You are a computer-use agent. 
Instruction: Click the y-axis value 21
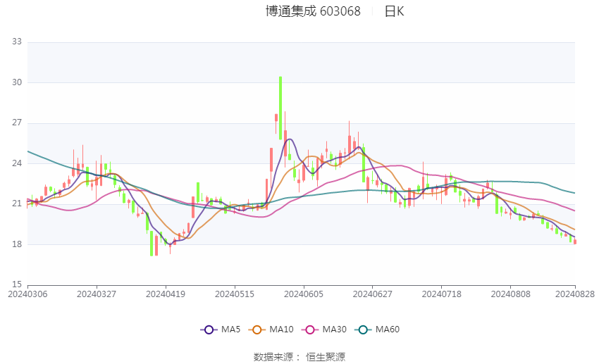17,203
